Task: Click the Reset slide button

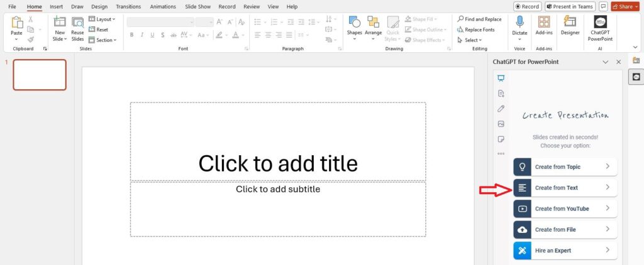Action: (99, 30)
